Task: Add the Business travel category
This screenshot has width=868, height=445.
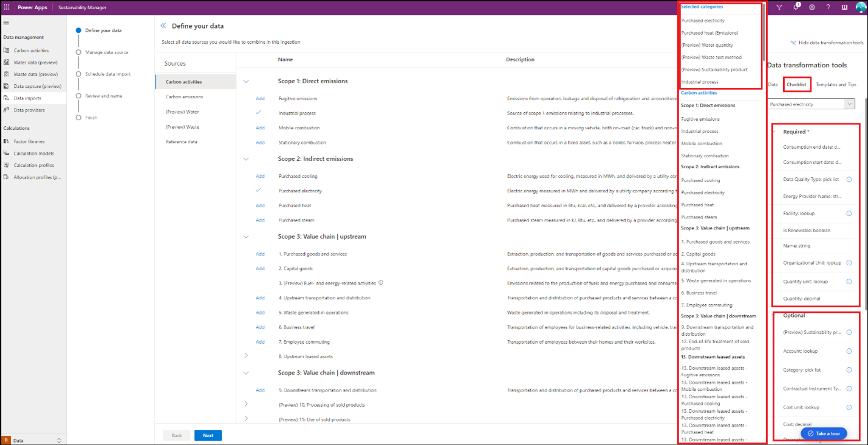Action: [x=260, y=327]
